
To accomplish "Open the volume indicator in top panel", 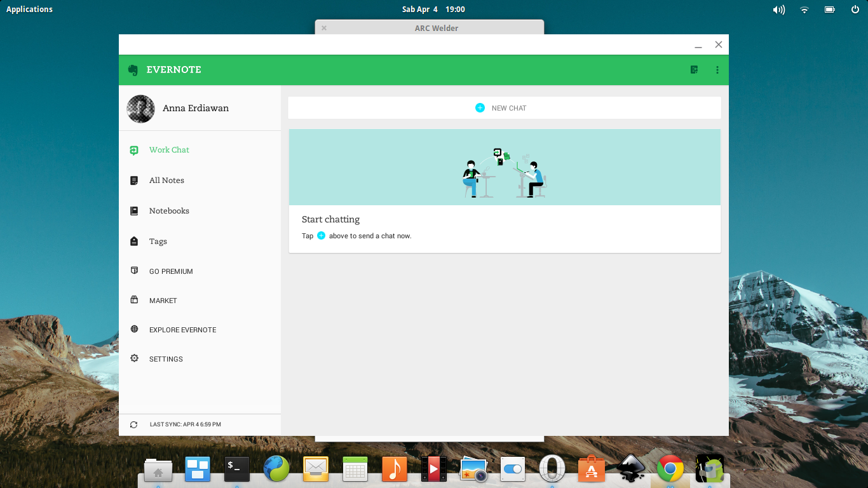I will pyautogui.click(x=778, y=10).
